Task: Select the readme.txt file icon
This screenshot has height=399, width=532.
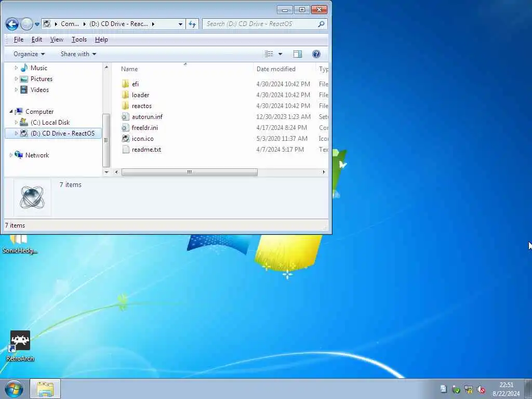Action: [x=126, y=149]
